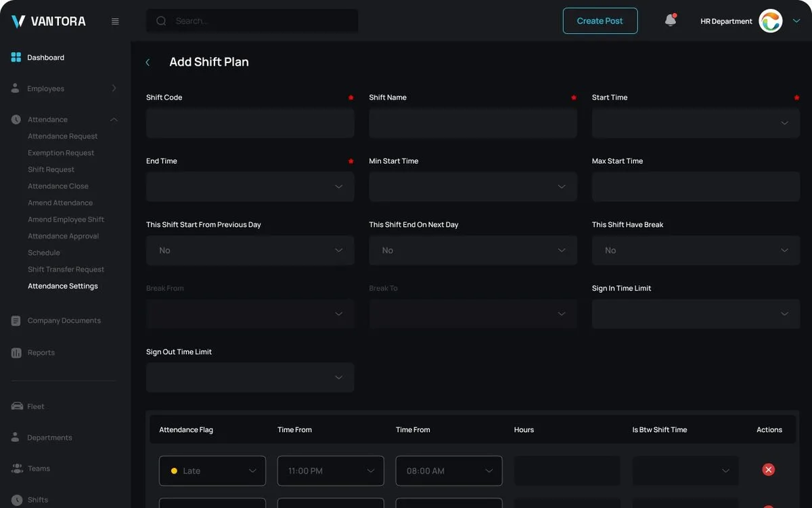
Task: Open This Shift Start From Previous Day dropdown
Action: pos(250,251)
